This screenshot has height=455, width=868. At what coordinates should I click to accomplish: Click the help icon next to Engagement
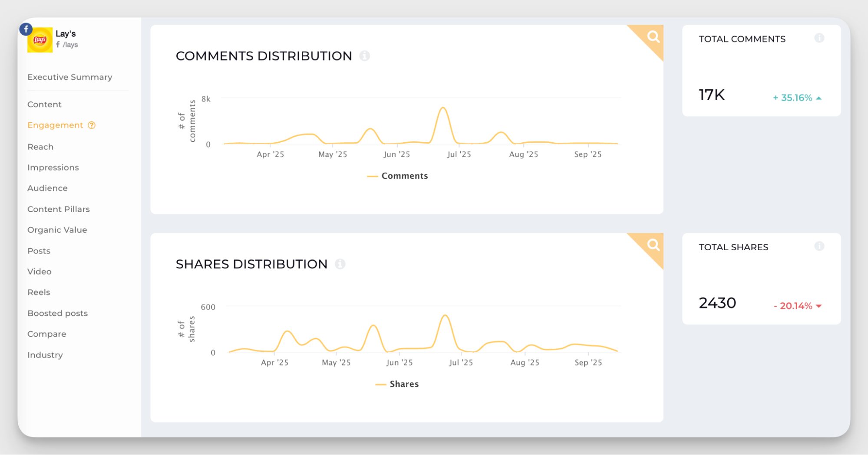click(x=92, y=125)
